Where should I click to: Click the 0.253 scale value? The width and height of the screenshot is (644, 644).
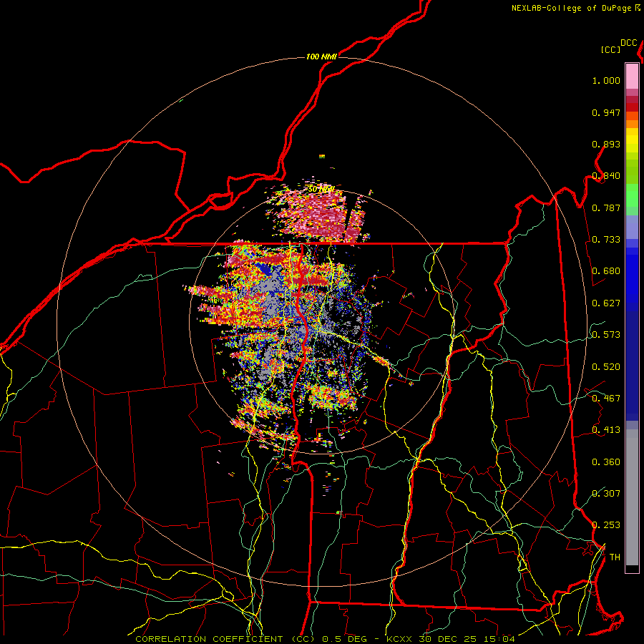pos(606,525)
